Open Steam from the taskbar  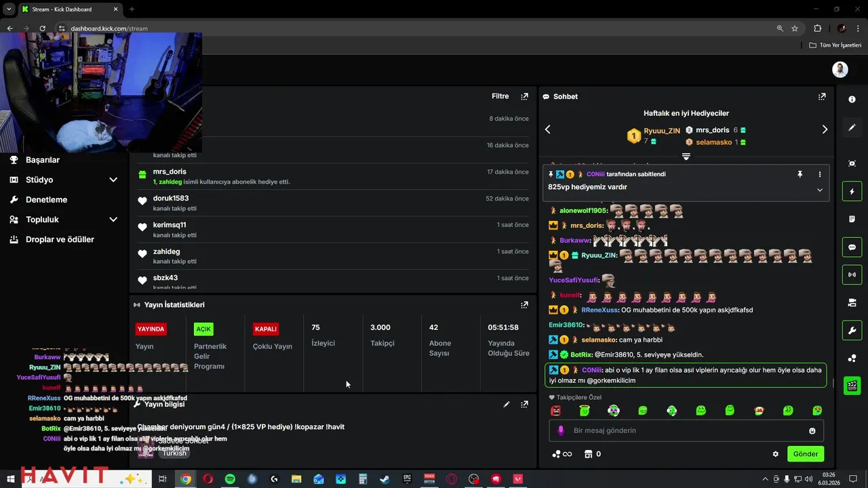pyautogui.click(x=384, y=479)
